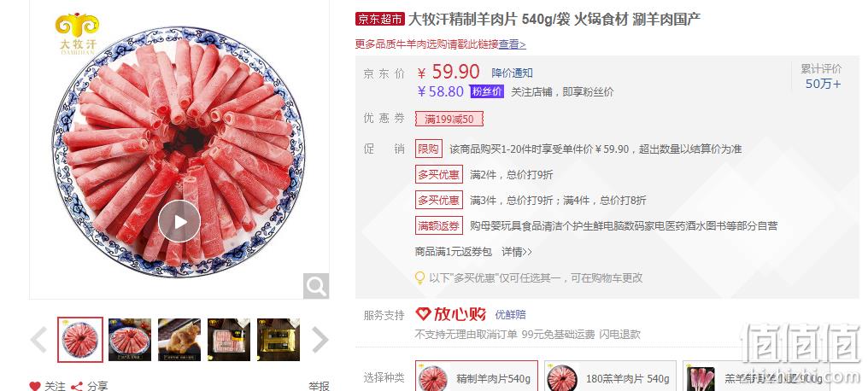Click the 放心购 service badge

(x=450, y=315)
